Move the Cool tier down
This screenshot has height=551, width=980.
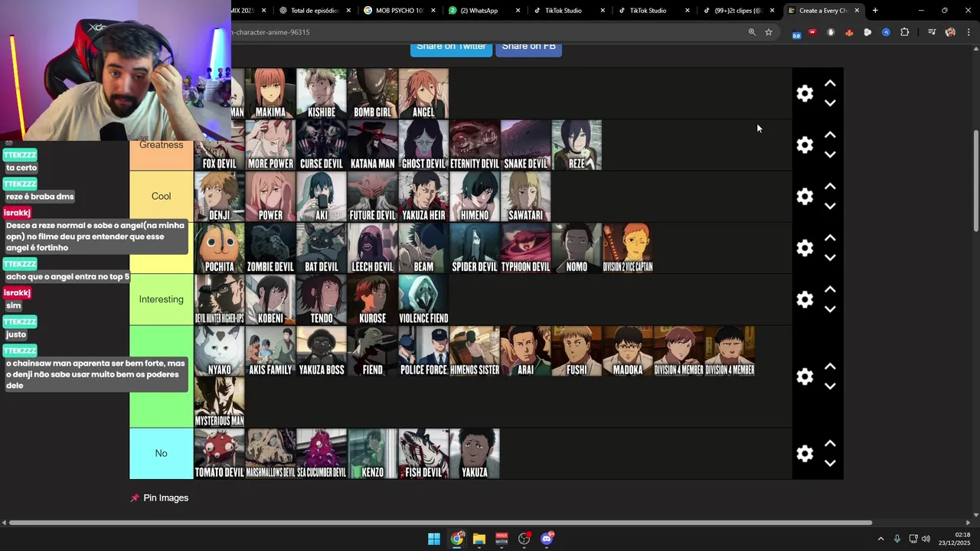pos(830,206)
